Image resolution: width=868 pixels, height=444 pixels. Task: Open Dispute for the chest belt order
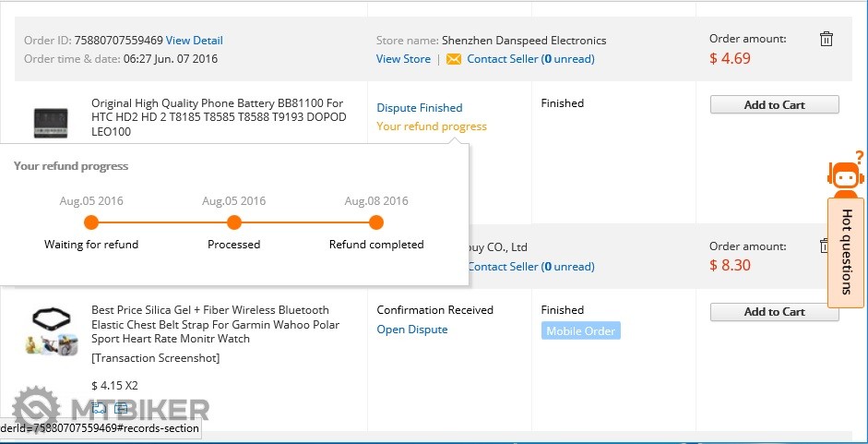pyautogui.click(x=412, y=330)
